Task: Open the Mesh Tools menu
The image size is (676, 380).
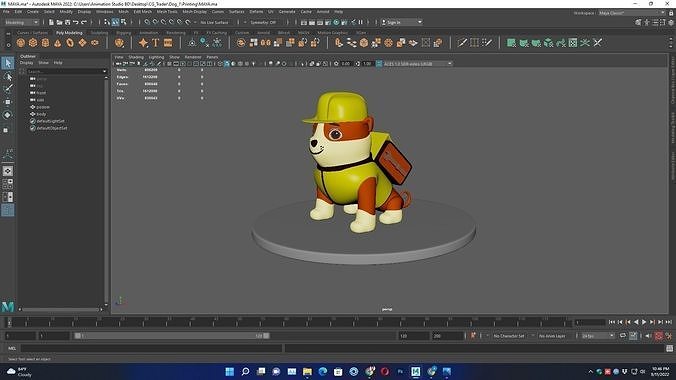Action: [167, 12]
